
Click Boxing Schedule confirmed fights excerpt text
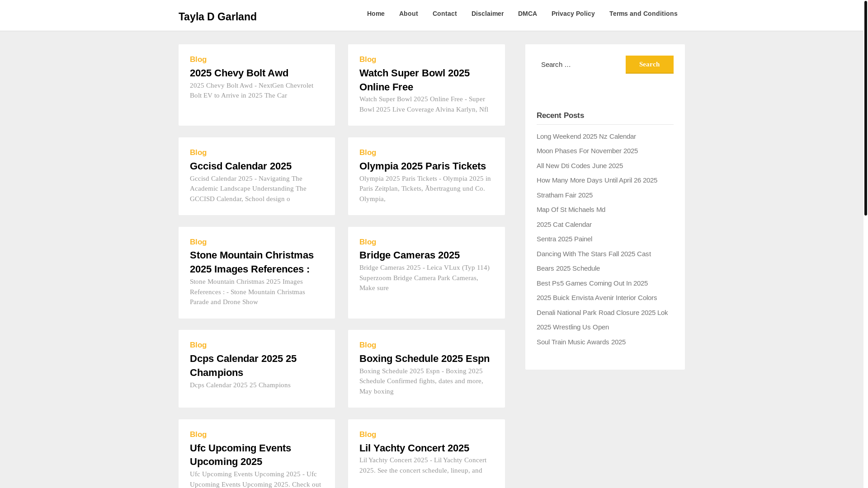click(x=421, y=381)
